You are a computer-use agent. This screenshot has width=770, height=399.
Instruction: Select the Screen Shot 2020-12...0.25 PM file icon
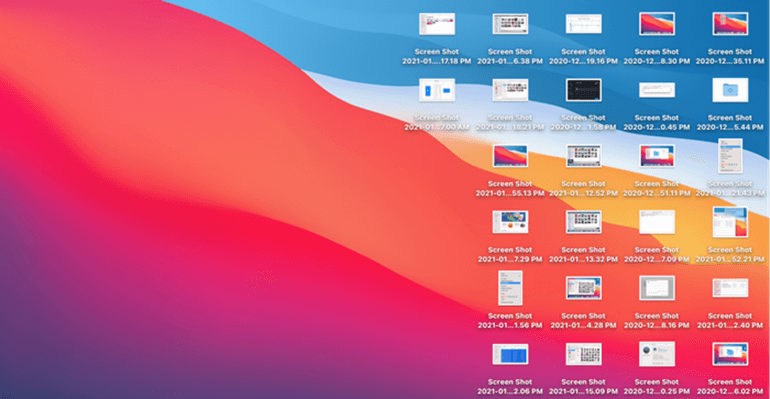[x=657, y=354]
